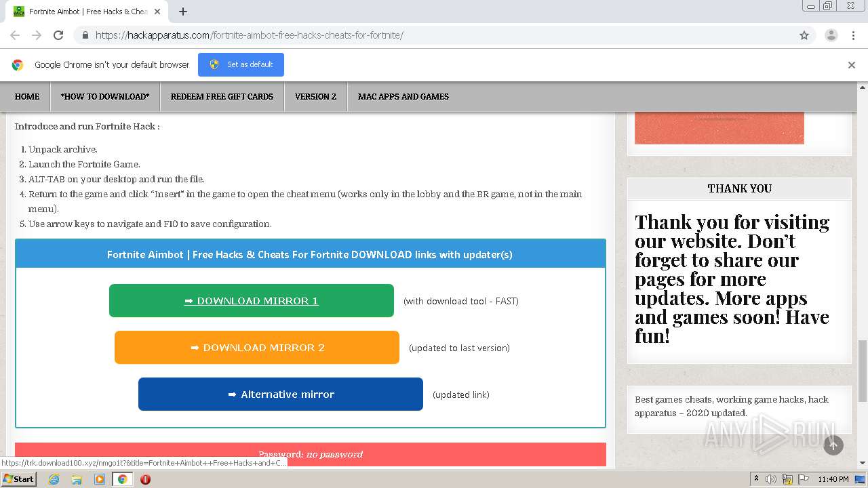Click '(updated to last version)' note
This screenshot has height=488, width=868.
point(459,348)
